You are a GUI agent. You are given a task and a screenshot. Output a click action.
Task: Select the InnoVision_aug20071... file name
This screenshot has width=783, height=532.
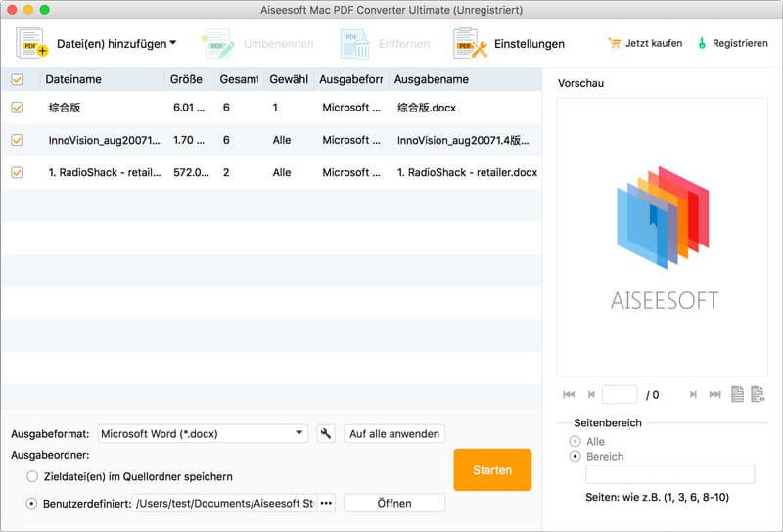click(x=104, y=140)
